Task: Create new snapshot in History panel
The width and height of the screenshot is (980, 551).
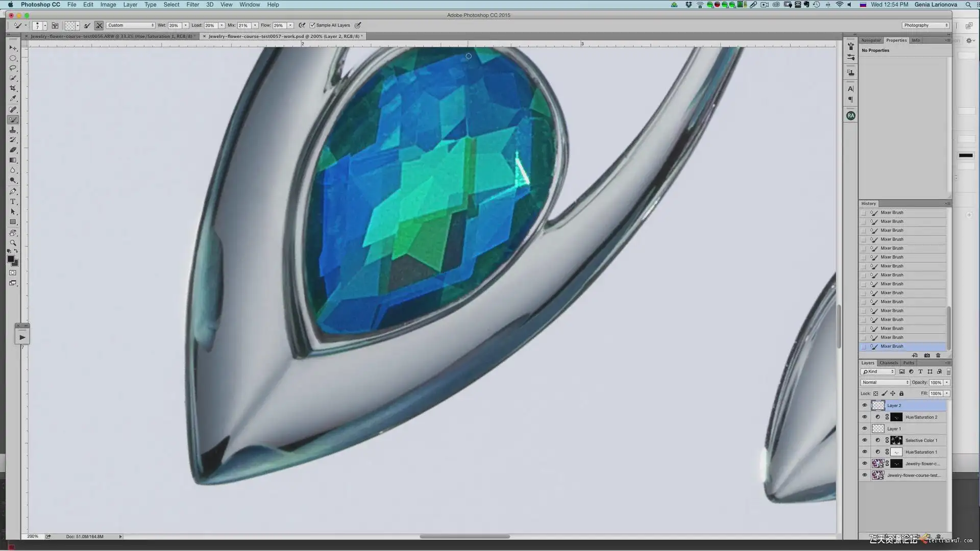Action: click(x=927, y=356)
